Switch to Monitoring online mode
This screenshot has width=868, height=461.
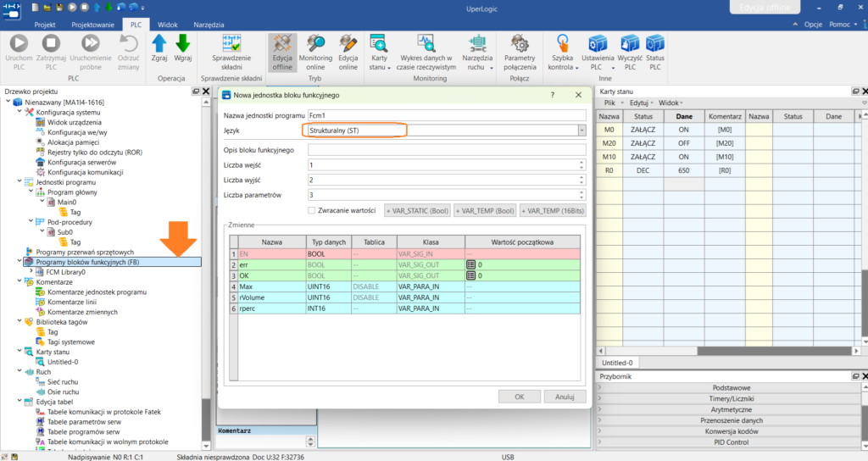315,52
